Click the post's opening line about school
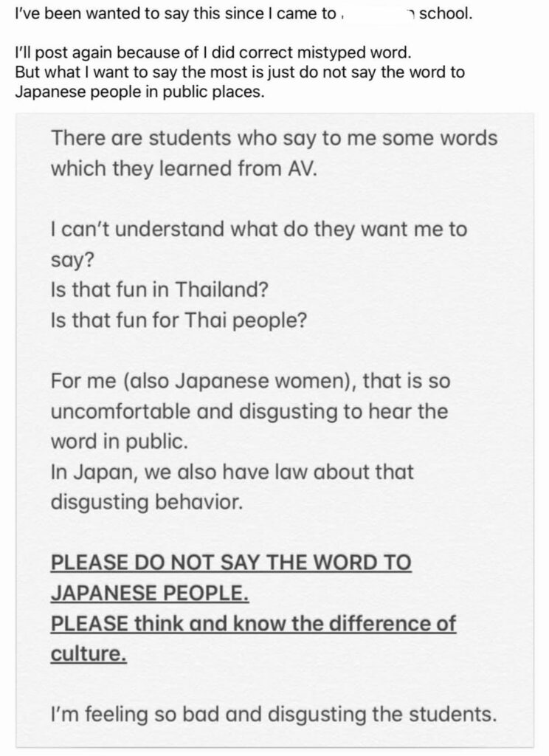549x756 pixels. click(x=244, y=14)
